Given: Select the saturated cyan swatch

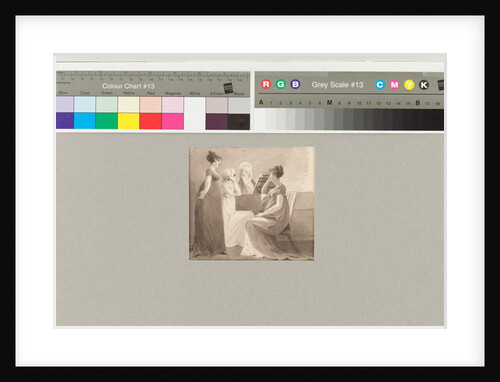Looking at the screenshot, I should (85, 121).
